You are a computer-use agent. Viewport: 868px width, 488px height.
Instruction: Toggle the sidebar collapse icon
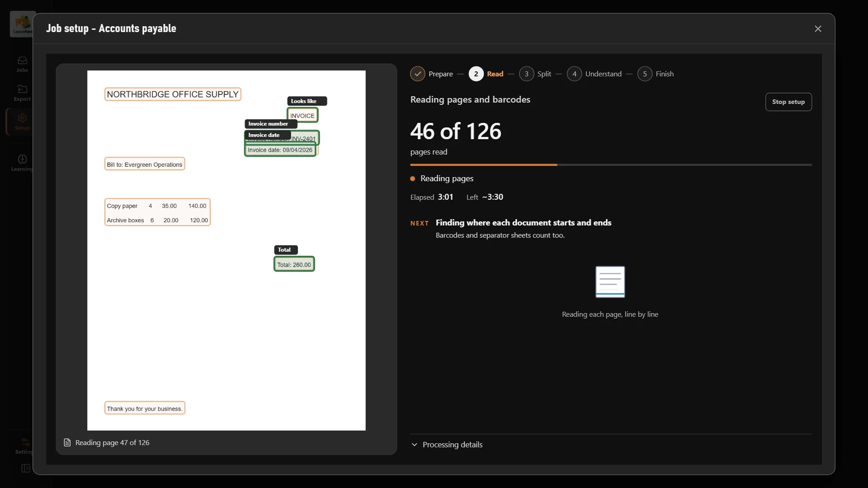26,468
